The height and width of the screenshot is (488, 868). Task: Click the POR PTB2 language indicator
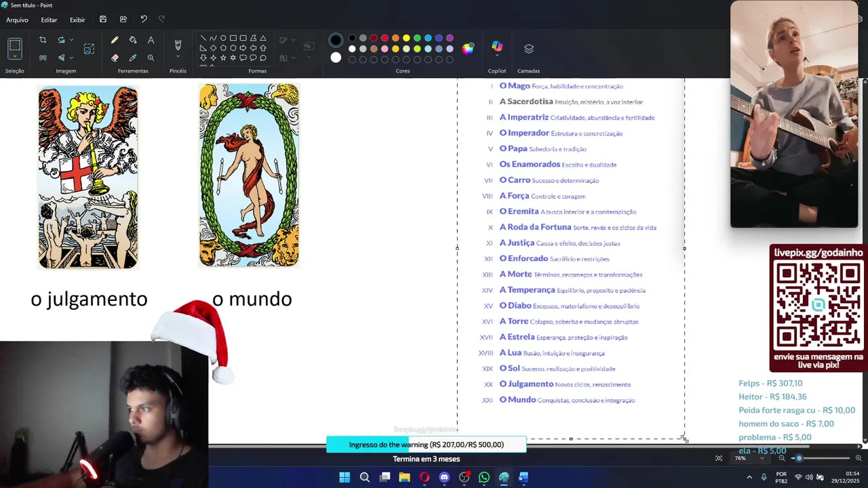click(781, 477)
